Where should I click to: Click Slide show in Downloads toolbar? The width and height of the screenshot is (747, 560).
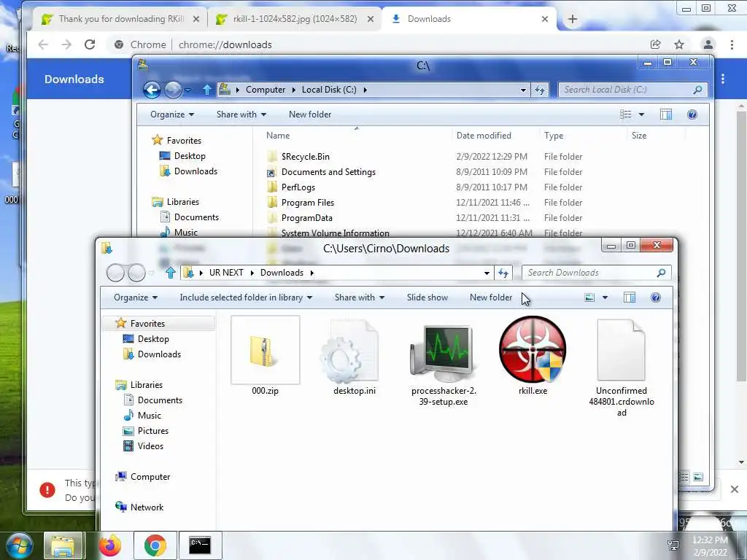coord(427,297)
